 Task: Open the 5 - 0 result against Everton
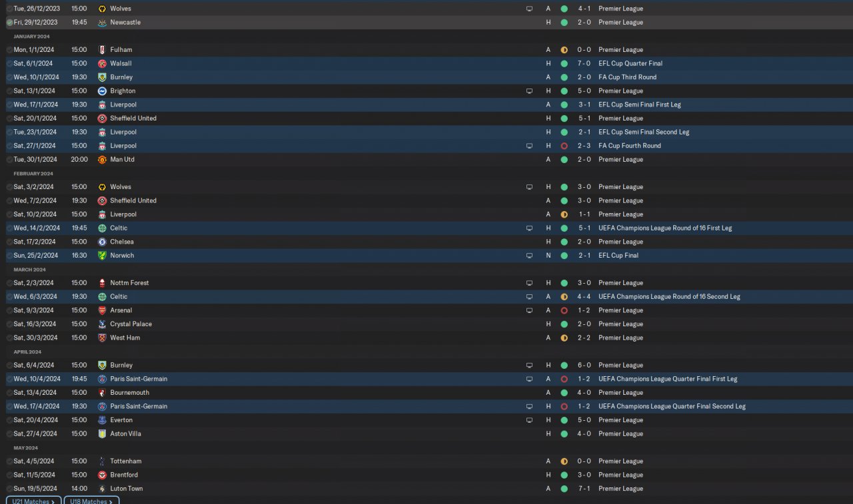pyautogui.click(x=584, y=420)
